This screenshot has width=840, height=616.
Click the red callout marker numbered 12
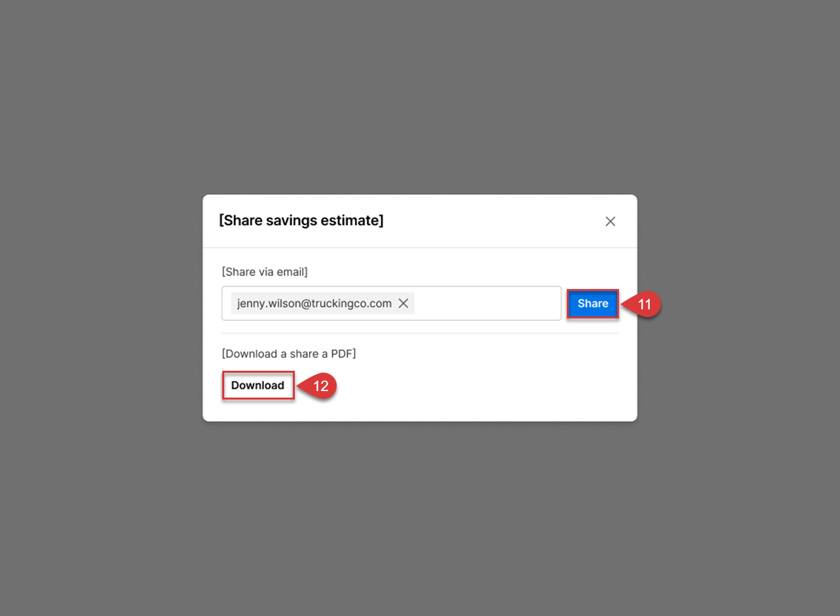click(x=320, y=386)
